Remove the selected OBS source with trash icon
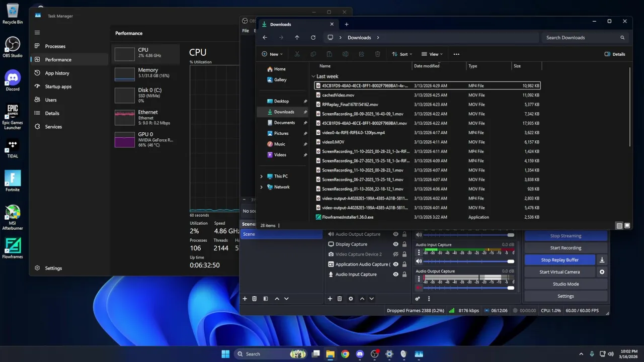The image size is (644, 362). (340, 299)
